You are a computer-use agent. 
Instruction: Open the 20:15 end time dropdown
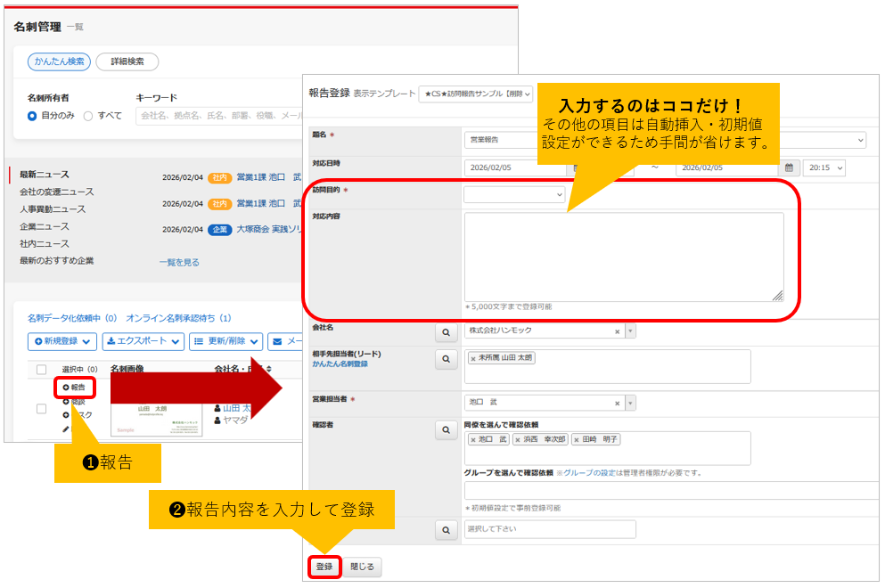(824, 167)
